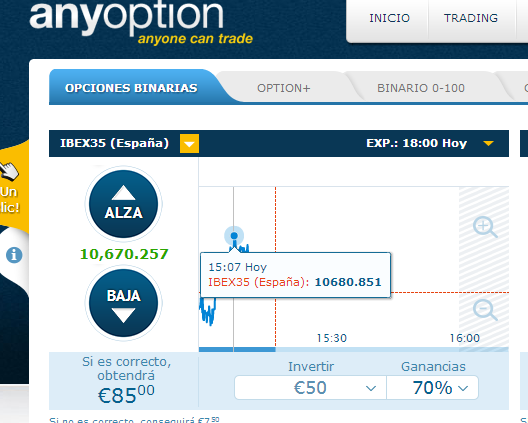Click the ALZA up button
Viewport: 528px width, 423px height.
click(124, 204)
